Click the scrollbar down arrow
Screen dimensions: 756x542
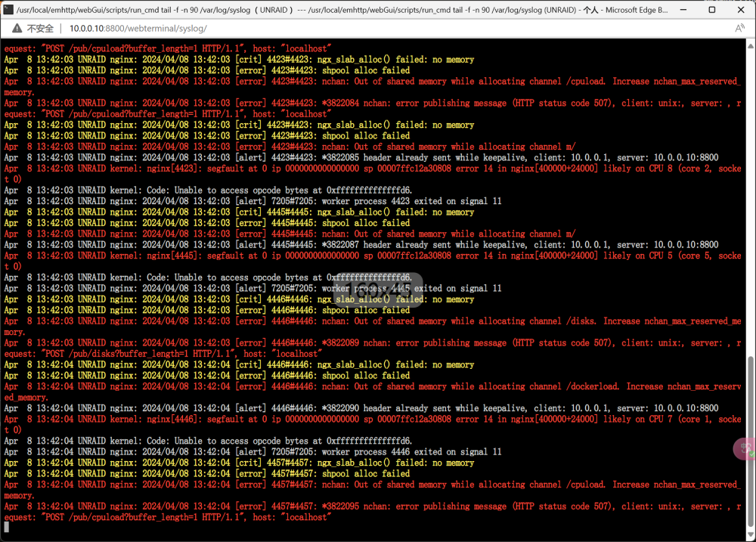[751, 535]
